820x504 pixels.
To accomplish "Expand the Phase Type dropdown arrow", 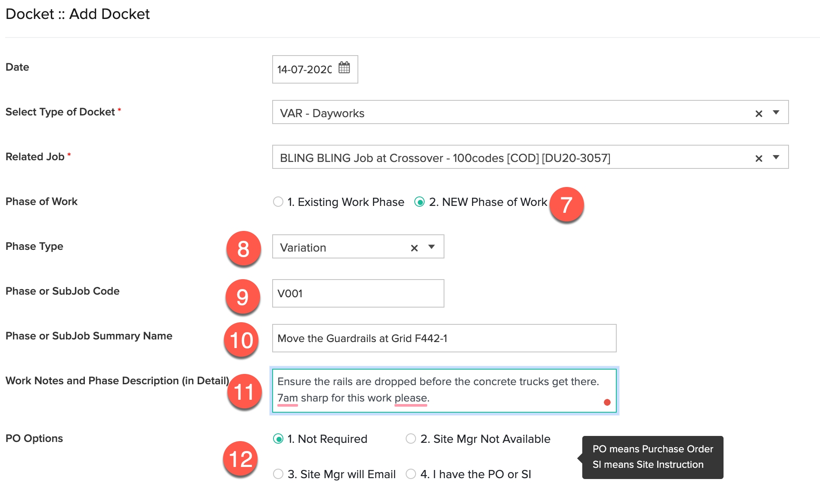I will click(432, 247).
